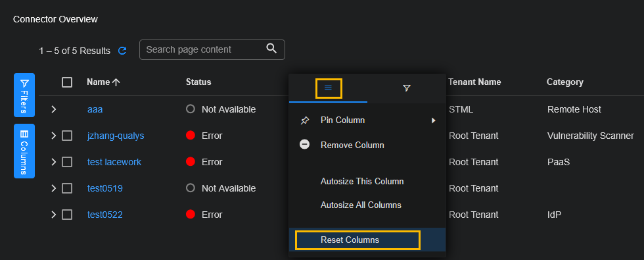Click the sort arrow next to Name
This screenshot has width=644, height=260.
(x=116, y=82)
